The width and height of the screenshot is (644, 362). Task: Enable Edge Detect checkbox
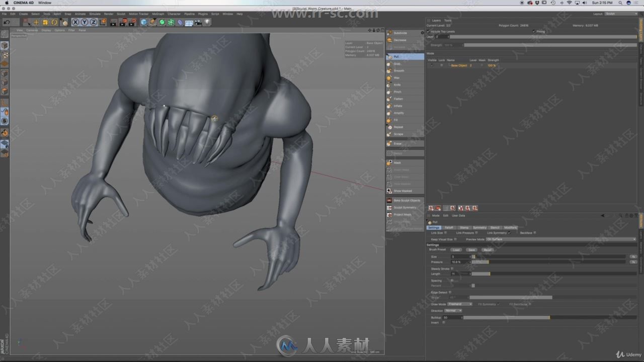pyautogui.click(x=450, y=292)
